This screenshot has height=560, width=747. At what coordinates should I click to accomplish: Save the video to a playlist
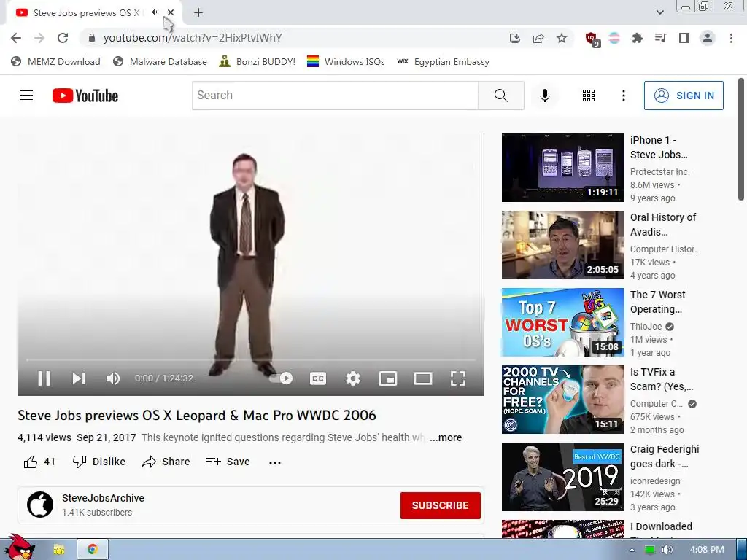click(x=228, y=462)
